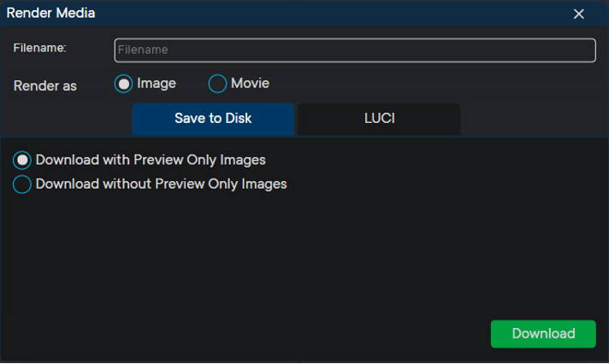Screen dimensions: 609x364
Task: Click empty panel area left of Download button
Action: click(x=257, y=333)
